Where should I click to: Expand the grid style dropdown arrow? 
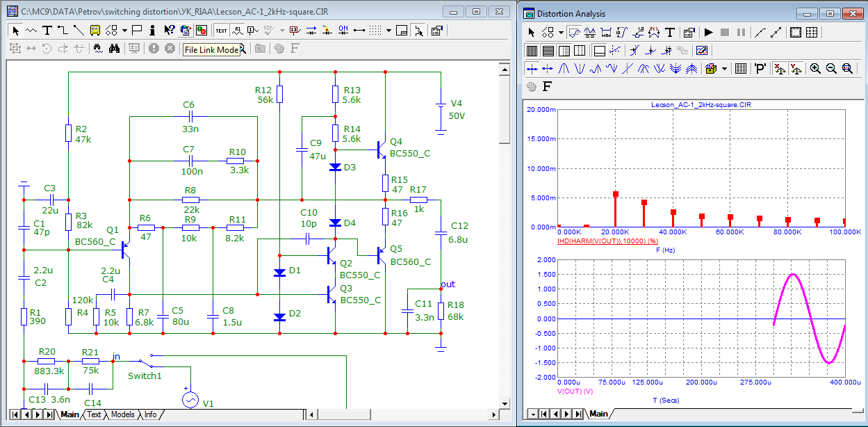pos(388,30)
